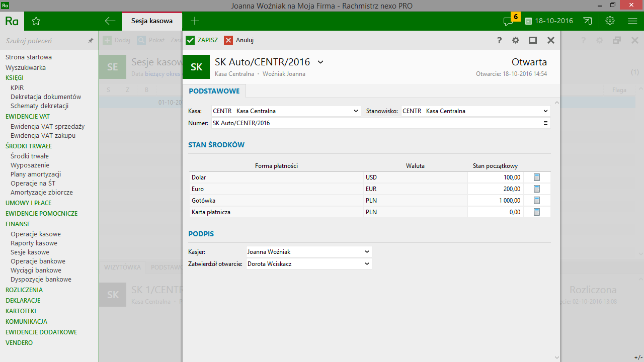The width and height of the screenshot is (644, 362).
Task: Pin the command search panel
Action: coord(91,41)
